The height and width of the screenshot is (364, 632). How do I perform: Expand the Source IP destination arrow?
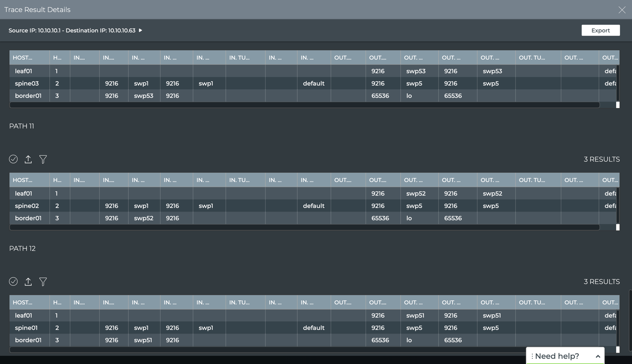[140, 31]
